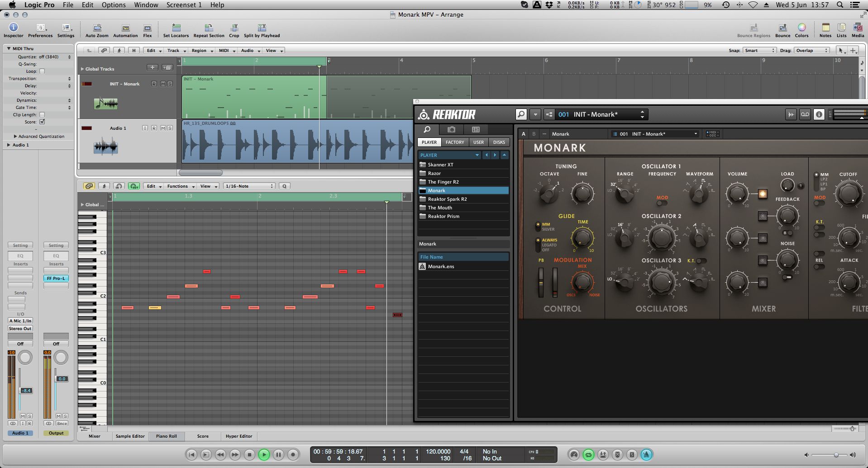Toggle the Clip Length checkbox

42,115
